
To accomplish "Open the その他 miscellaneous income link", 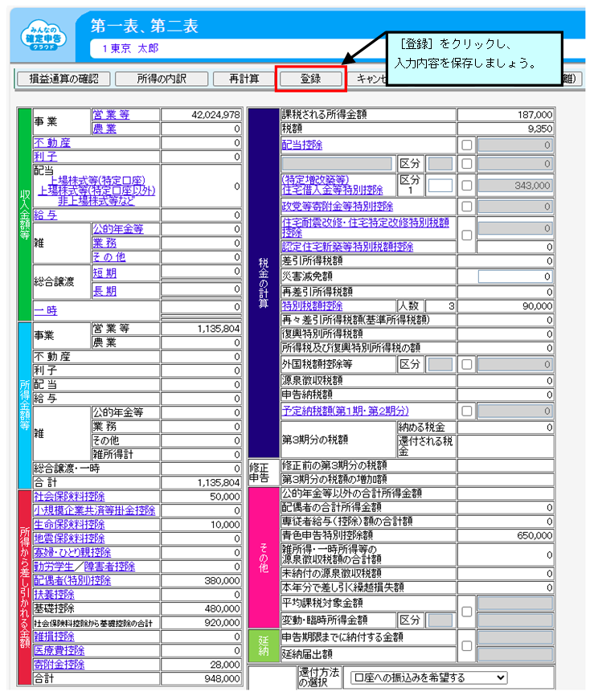I will pyautogui.click(x=109, y=257).
